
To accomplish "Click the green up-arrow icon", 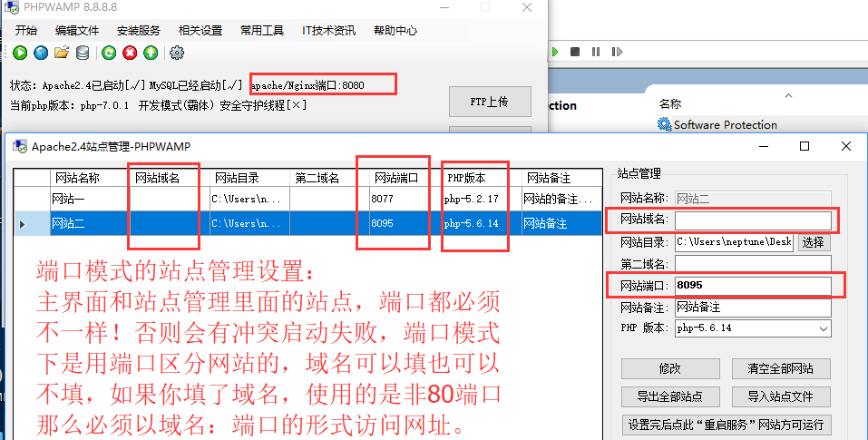I will 151,53.
